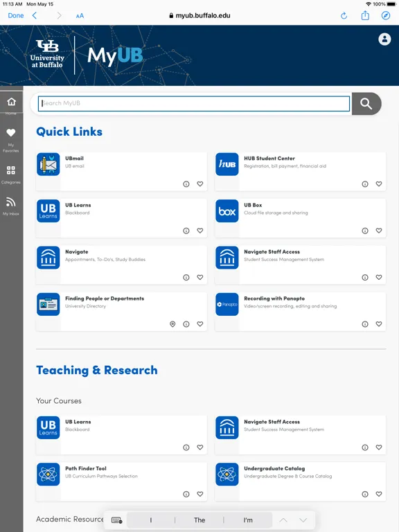The image size is (399, 532).
Task: Choose keyboard suggestion "I'm"
Action: 248,520
